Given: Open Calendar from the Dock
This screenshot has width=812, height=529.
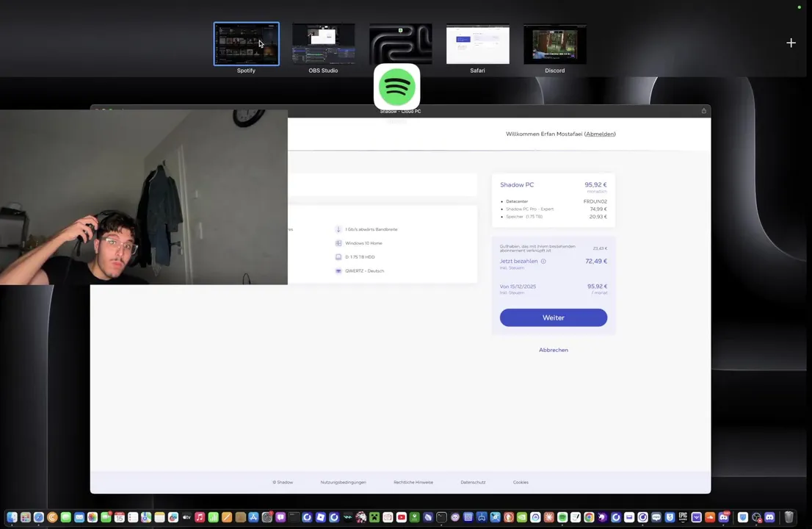Looking at the screenshot, I should pos(119,517).
